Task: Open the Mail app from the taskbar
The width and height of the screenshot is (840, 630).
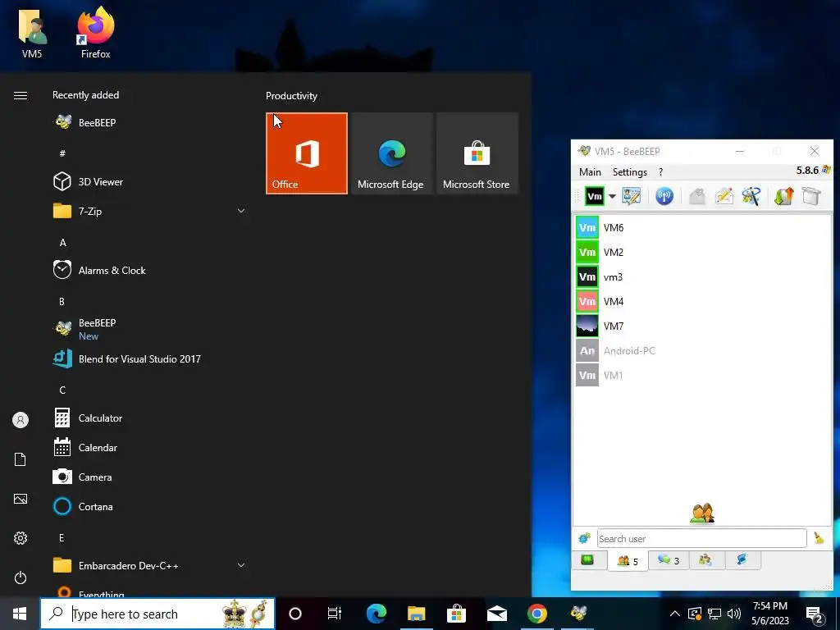Action: (x=496, y=614)
